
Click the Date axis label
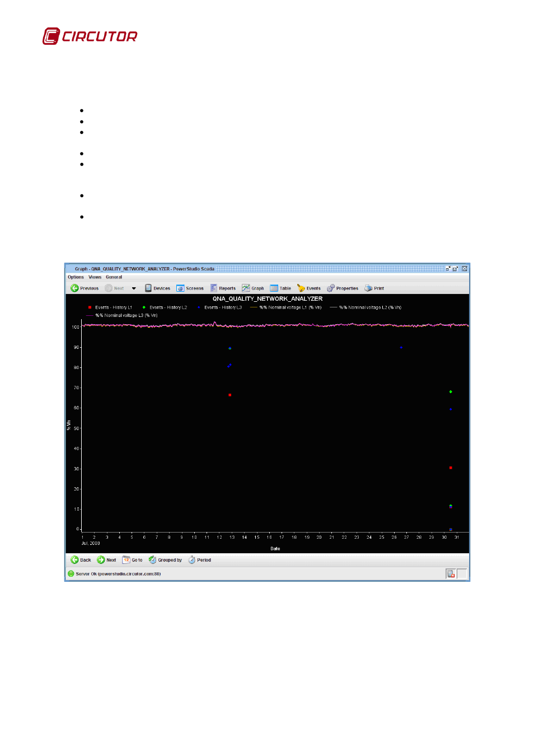point(275,549)
